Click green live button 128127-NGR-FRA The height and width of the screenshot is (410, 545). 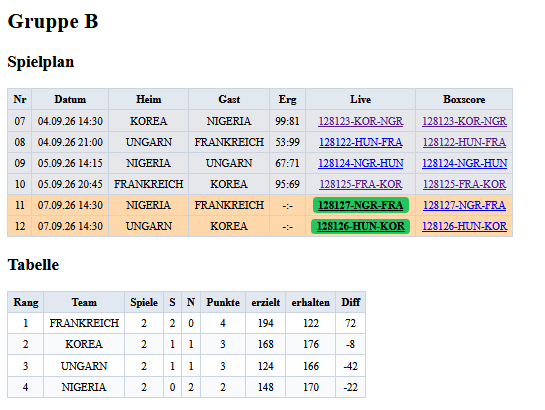(360, 205)
